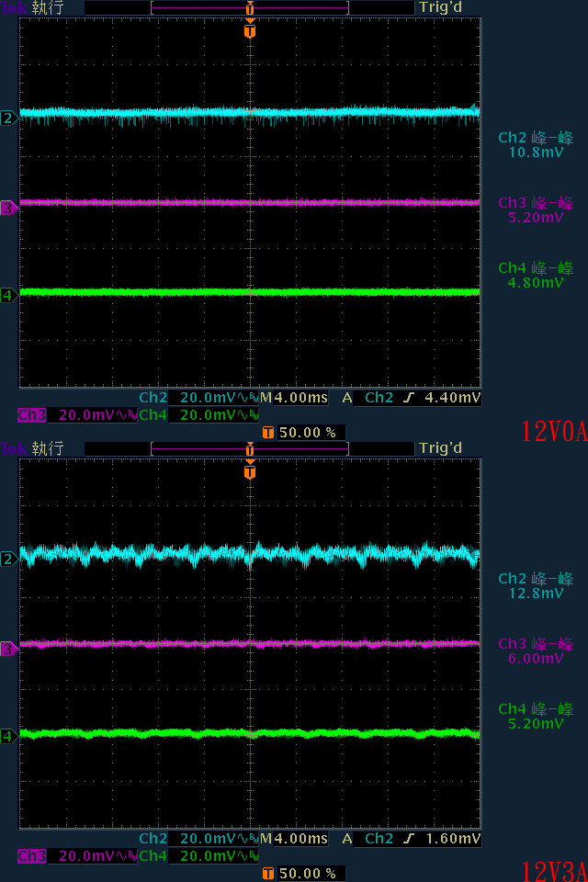Click the Ch4 ground marker in the 12V3A capture

click(8, 736)
